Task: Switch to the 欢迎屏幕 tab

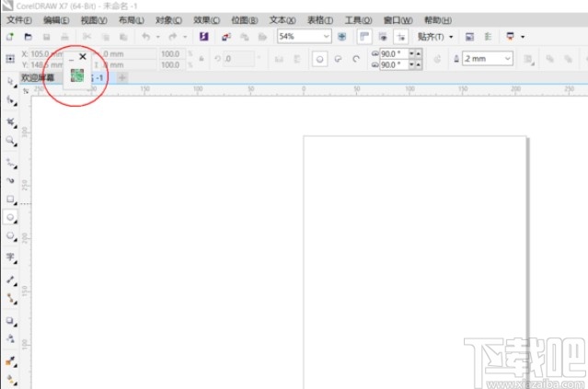Action: click(38, 77)
